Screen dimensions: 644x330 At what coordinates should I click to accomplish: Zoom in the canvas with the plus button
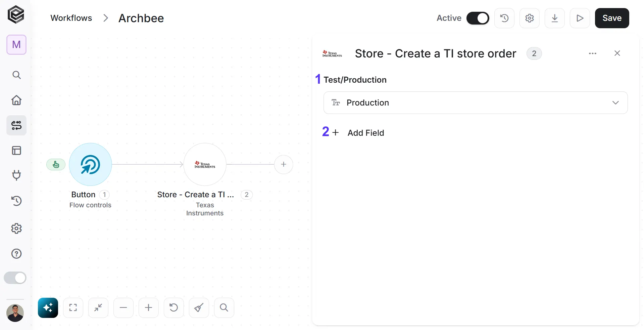[x=149, y=308]
